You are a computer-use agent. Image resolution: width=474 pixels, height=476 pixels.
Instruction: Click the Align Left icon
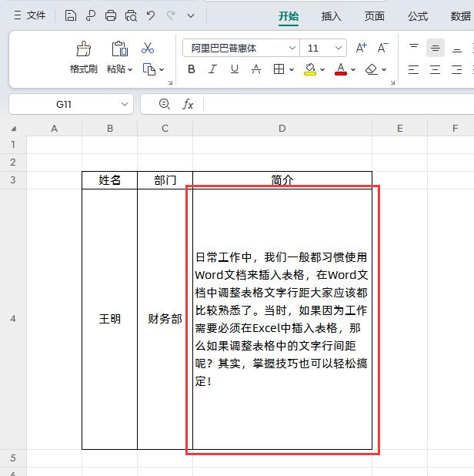point(414,69)
